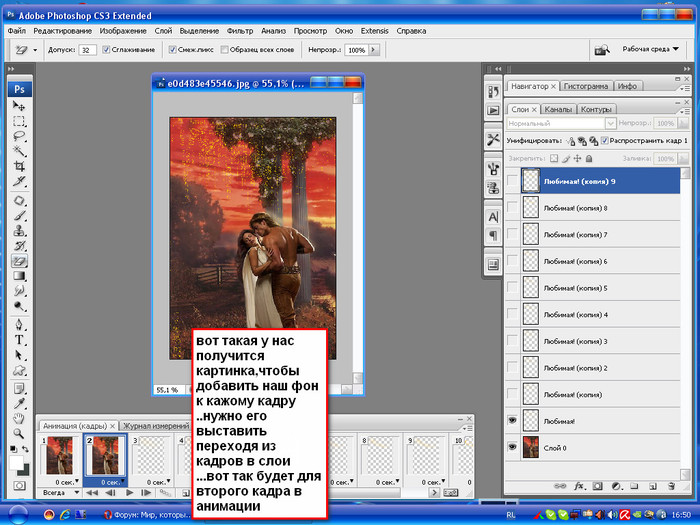700x525 pixels.
Task: Hide the Любимая! layer eye
Action: [x=512, y=420]
